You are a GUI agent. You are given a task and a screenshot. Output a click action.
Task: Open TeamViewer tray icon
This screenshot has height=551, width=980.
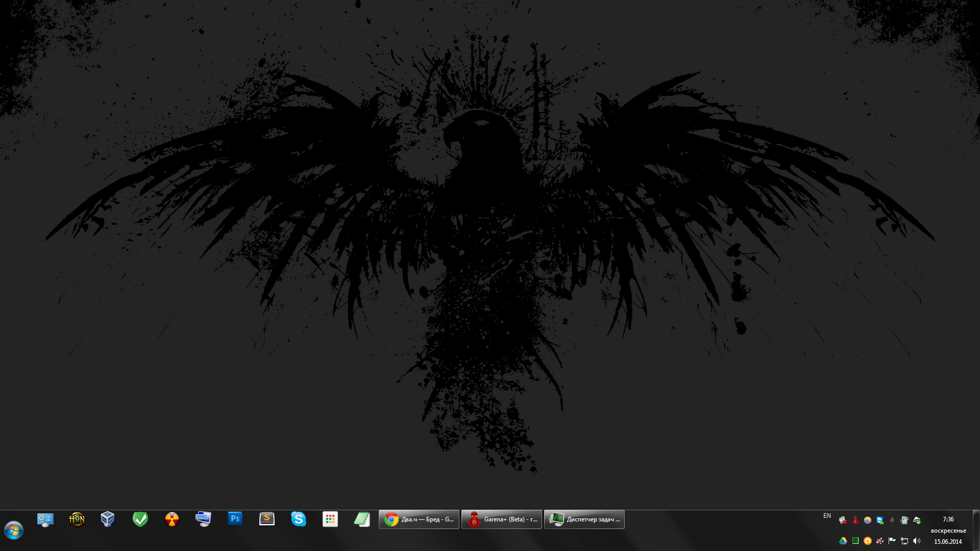[880, 520]
